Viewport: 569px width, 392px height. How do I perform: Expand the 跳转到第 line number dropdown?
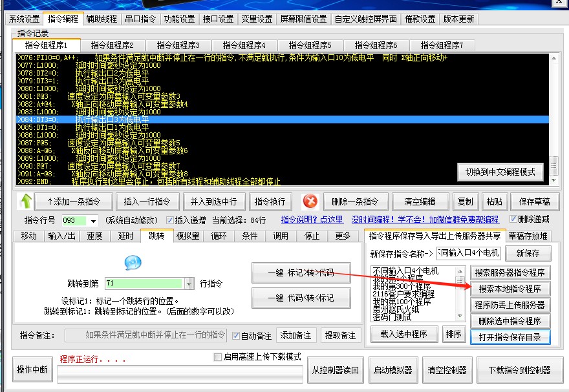tap(189, 284)
